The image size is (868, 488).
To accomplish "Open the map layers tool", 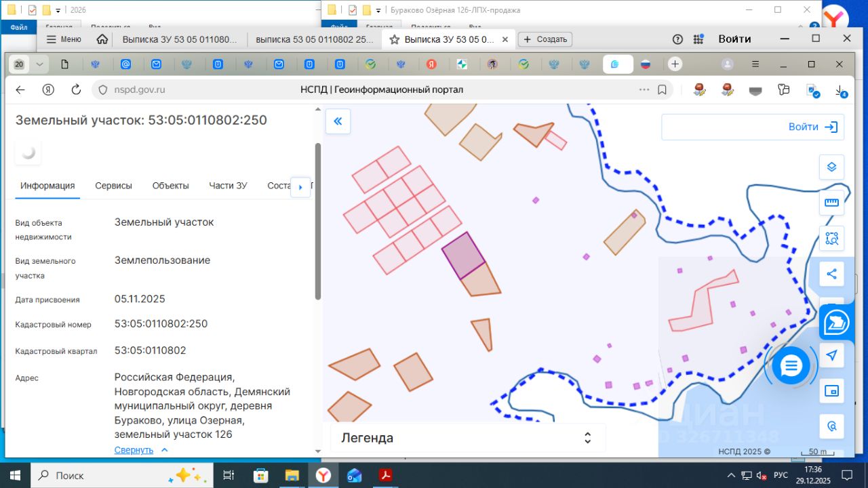I will click(831, 167).
